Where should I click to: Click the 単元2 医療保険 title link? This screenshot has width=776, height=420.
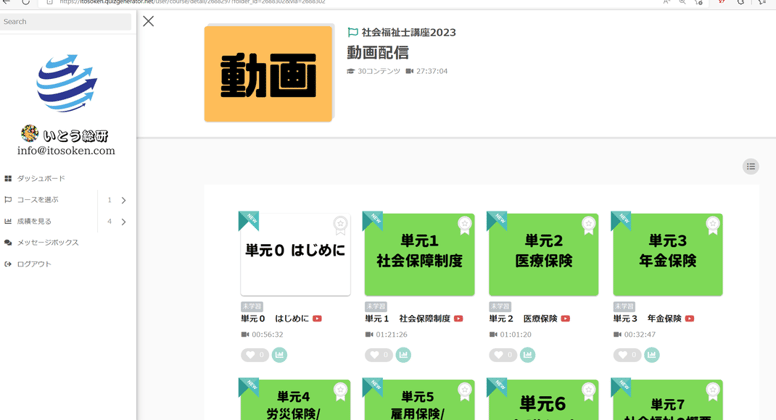[x=523, y=319]
